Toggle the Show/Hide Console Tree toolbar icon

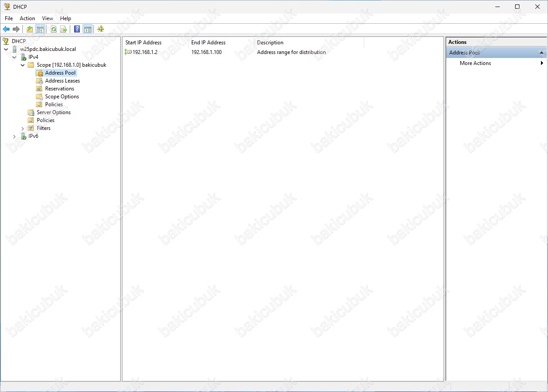pos(40,29)
